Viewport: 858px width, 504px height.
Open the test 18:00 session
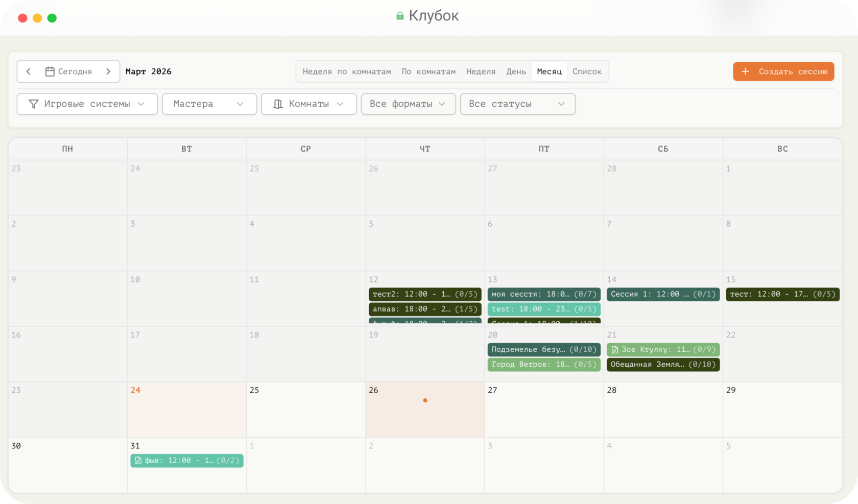(544, 309)
